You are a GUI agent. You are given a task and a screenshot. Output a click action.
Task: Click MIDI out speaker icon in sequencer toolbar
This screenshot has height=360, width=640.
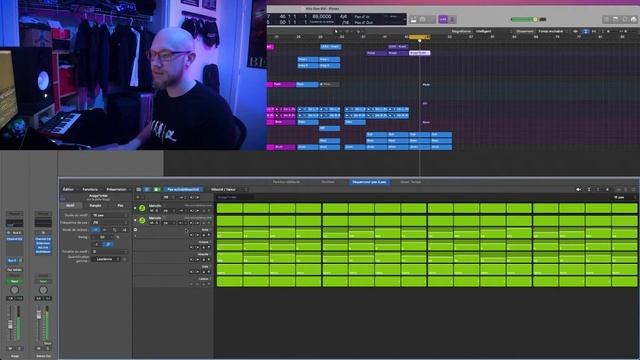578,189
